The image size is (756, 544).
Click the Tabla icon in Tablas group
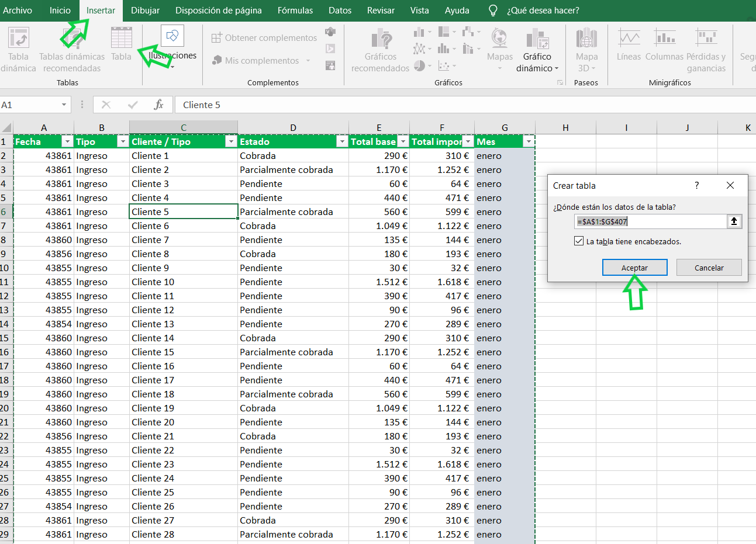click(121, 39)
